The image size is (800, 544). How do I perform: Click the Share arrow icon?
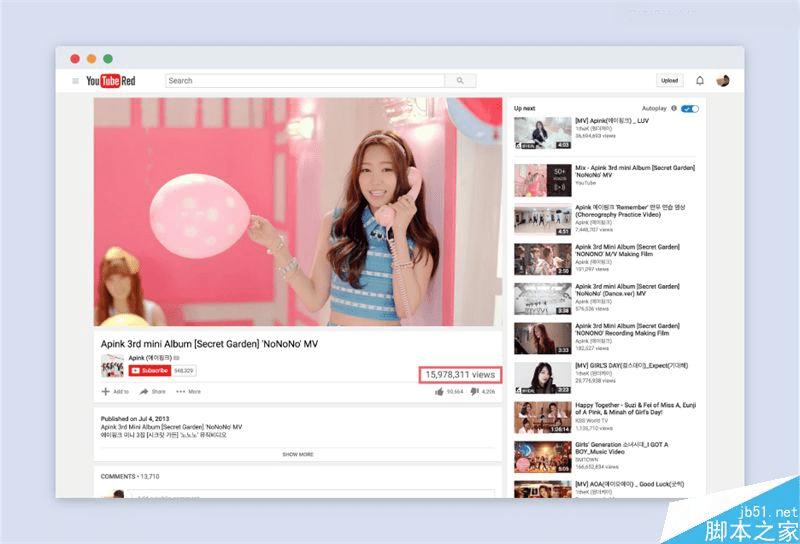click(144, 391)
